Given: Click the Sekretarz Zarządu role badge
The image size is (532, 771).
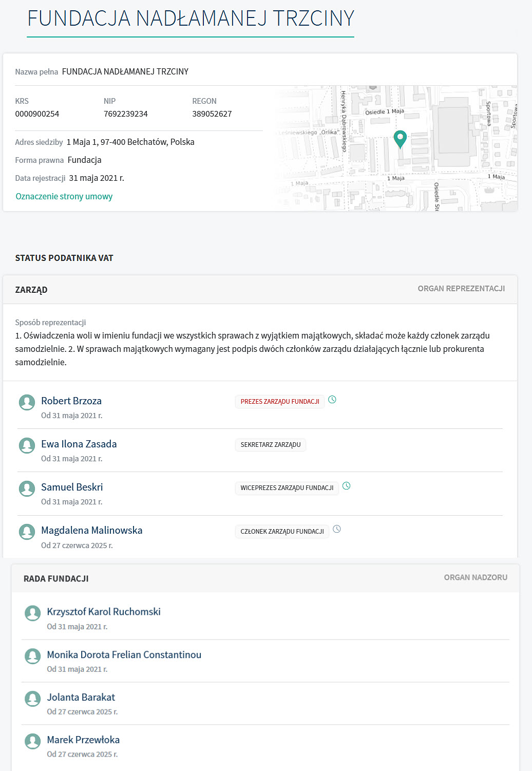Looking at the screenshot, I should tap(271, 445).
